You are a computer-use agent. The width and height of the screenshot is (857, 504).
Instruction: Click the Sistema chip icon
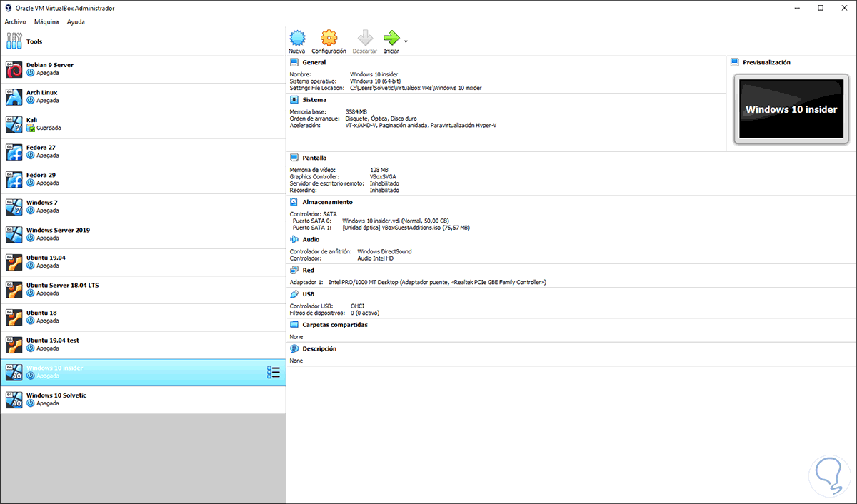point(294,100)
